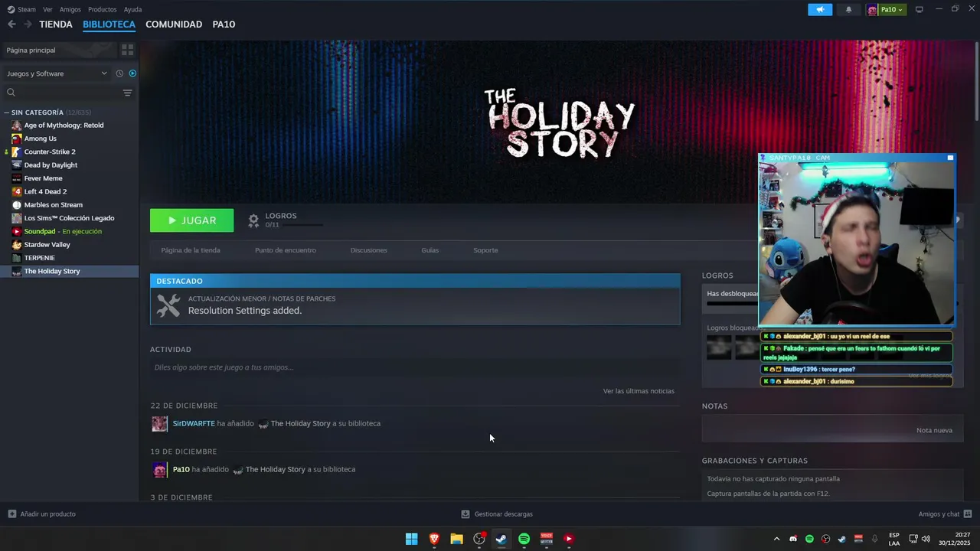Select Among Us in library

coord(40,139)
